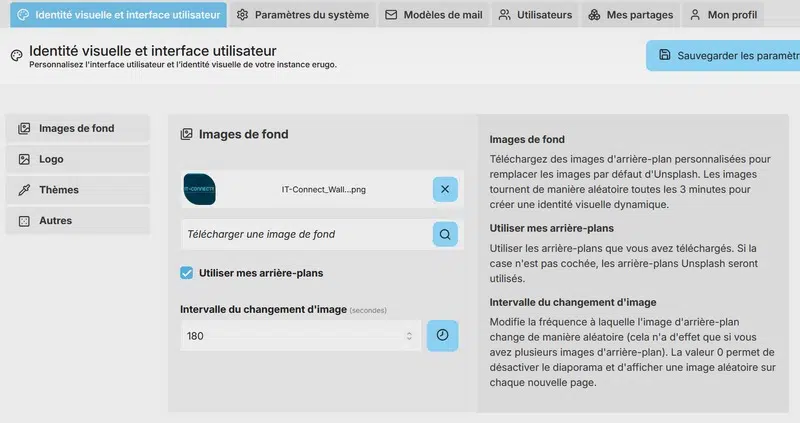This screenshot has height=423, width=800.
Task: Open the Mon profil tab
Action: (x=723, y=16)
